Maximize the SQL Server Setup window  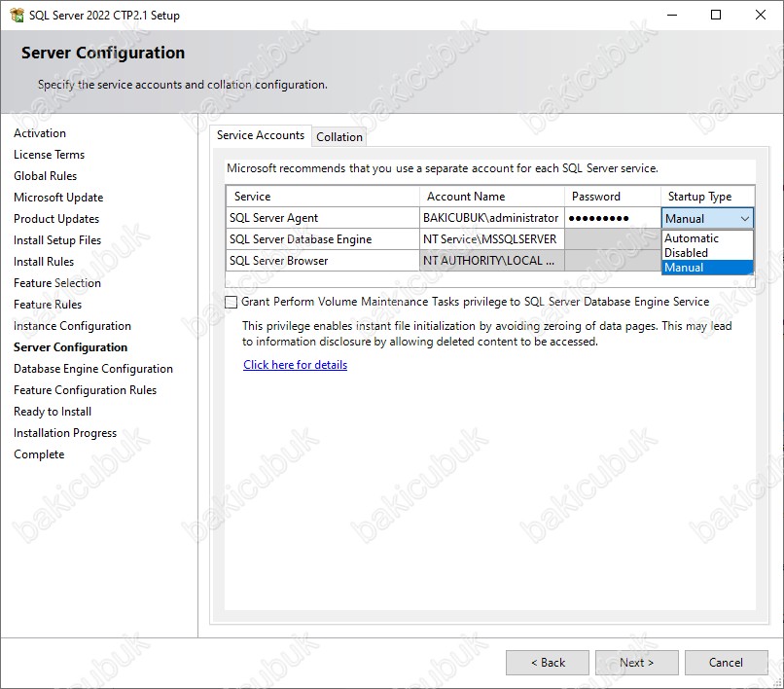point(716,15)
